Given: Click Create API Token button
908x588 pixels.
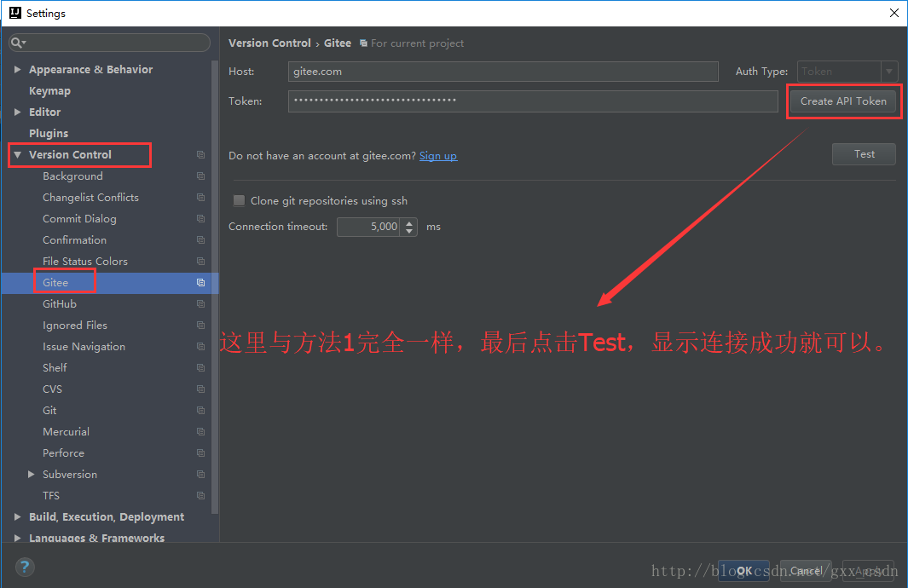Looking at the screenshot, I should tap(843, 101).
